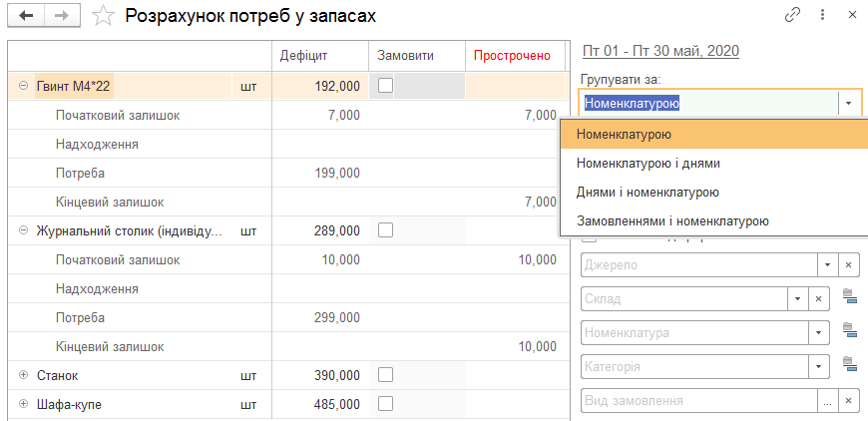Select Кінцевий залишок under Журнальний столик

pyautogui.click(x=110, y=347)
